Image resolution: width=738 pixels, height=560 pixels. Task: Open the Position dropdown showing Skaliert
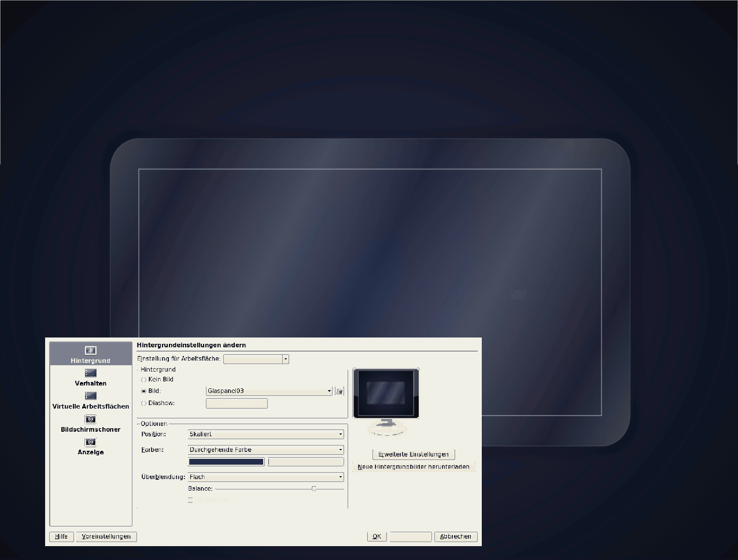pyautogui.click(x=266, y=434)
